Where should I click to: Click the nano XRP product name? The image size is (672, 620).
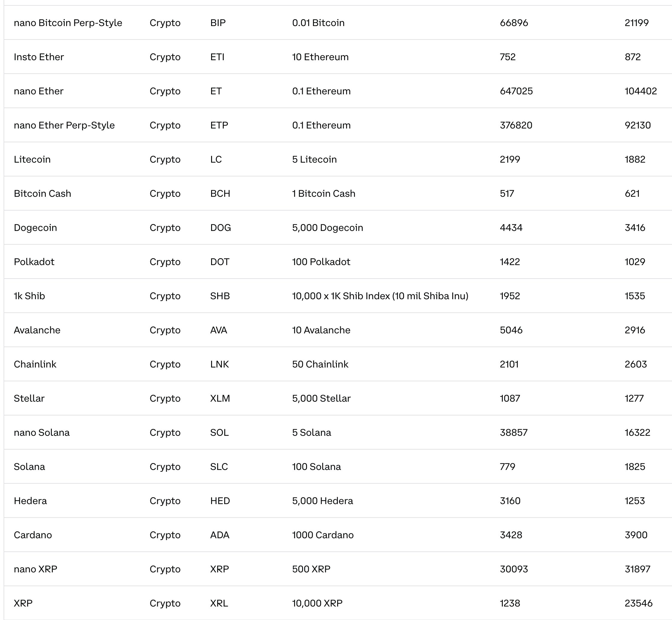(x=36, y=569)
